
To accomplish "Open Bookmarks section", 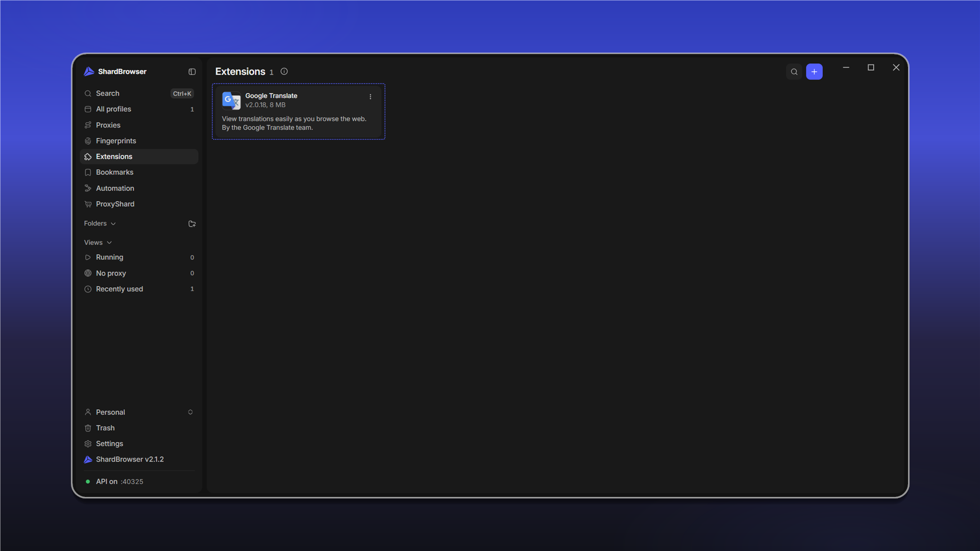I will coord(139,172).
